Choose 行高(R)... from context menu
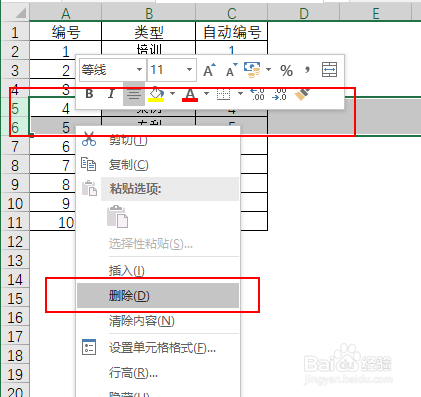 (x=158, y=373)
